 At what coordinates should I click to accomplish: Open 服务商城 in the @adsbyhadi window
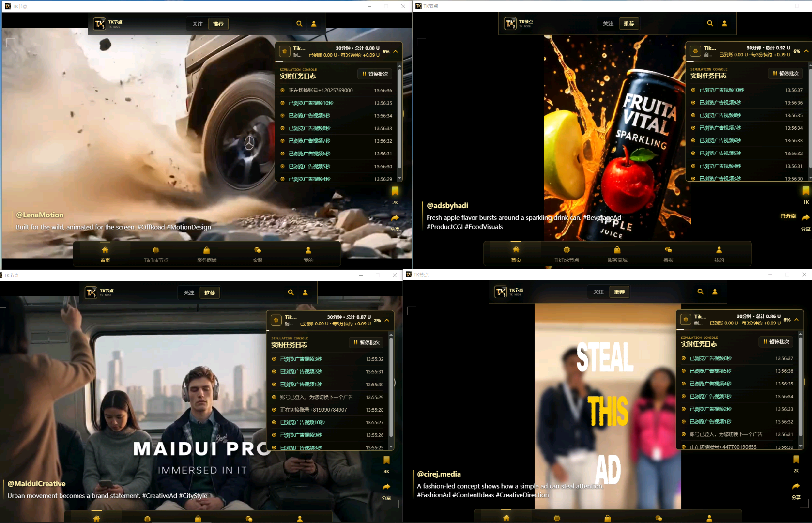pos(617,254)
